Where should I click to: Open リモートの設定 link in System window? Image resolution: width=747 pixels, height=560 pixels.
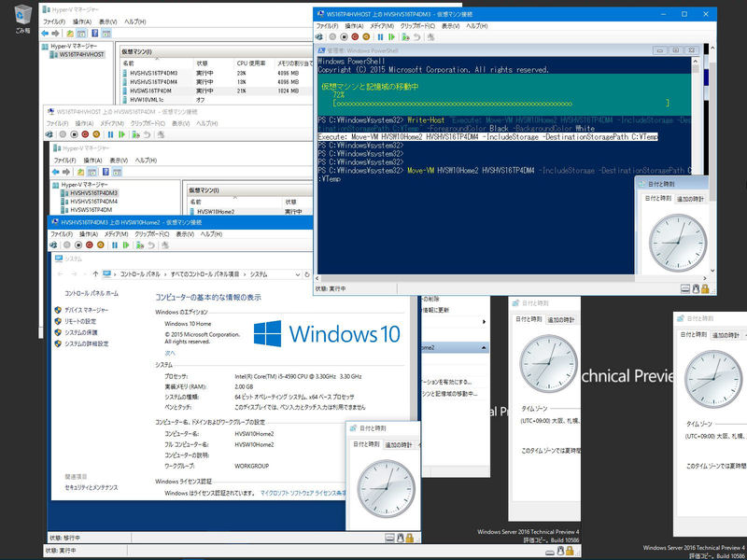coord(80,321)
